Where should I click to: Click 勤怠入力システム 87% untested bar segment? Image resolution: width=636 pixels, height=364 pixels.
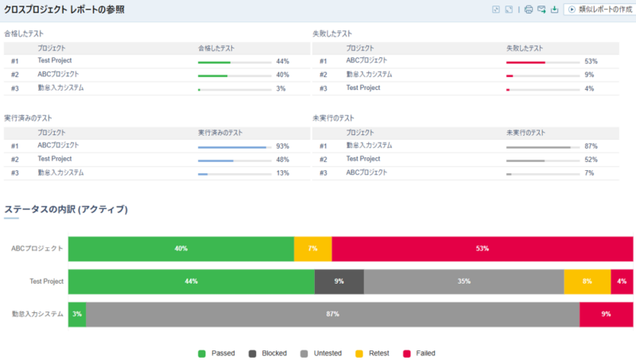[x=332, y=314]
